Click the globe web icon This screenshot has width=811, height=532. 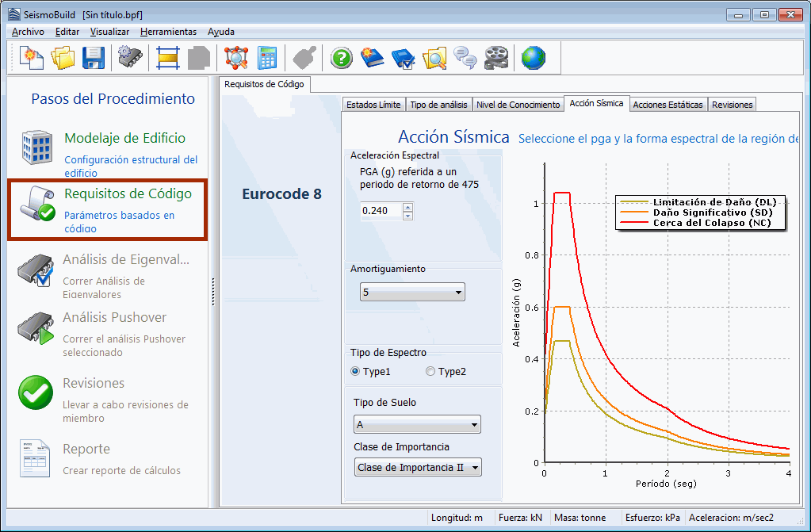(534, 58)
